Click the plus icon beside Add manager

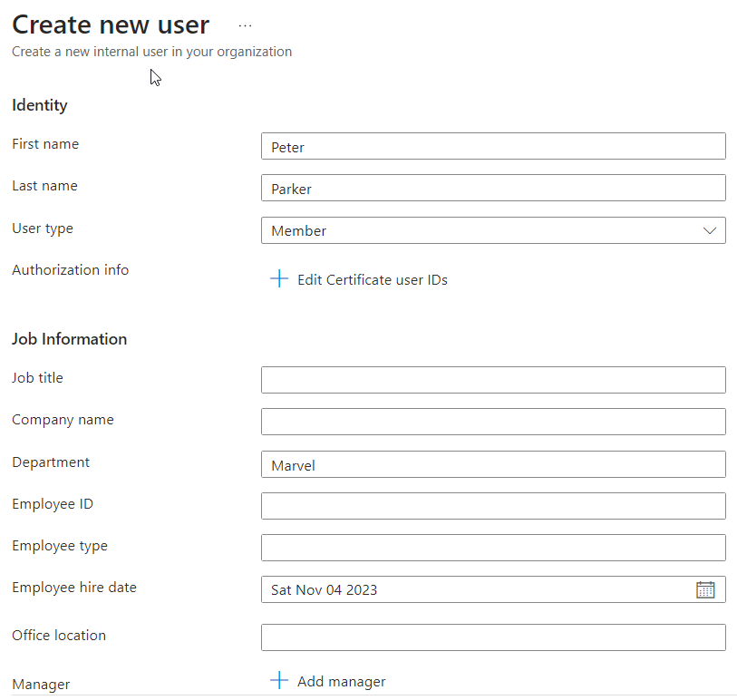click(x=279, y=681)
